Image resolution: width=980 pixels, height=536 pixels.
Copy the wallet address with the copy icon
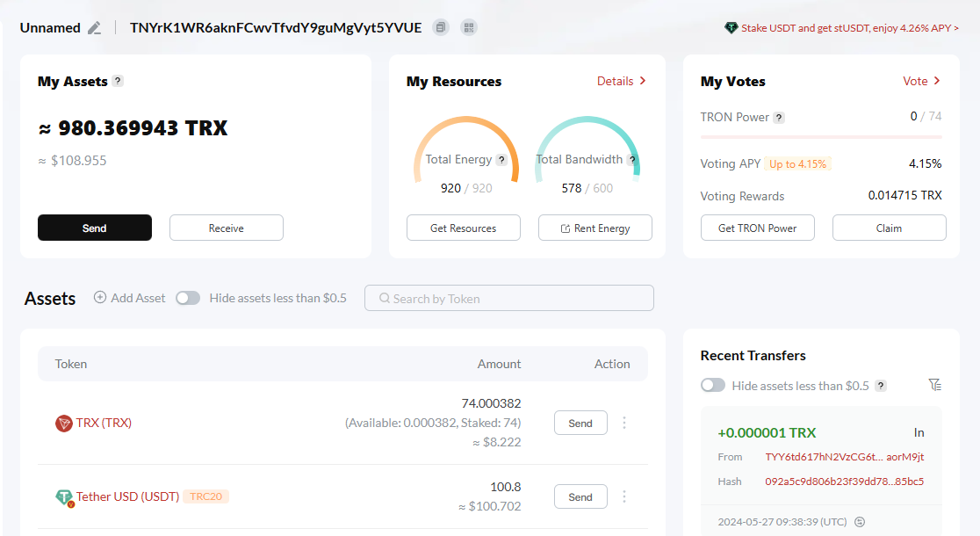(x=441, y=27)
